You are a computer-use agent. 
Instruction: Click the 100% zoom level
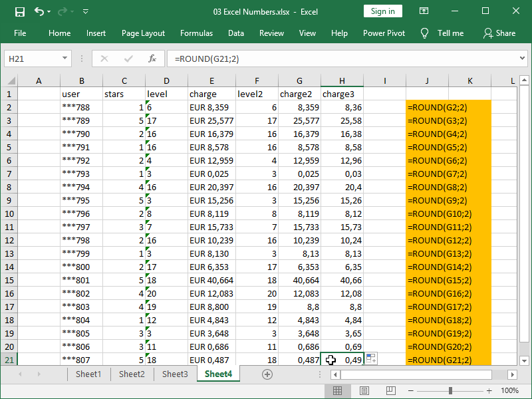(x=509, y=391)
